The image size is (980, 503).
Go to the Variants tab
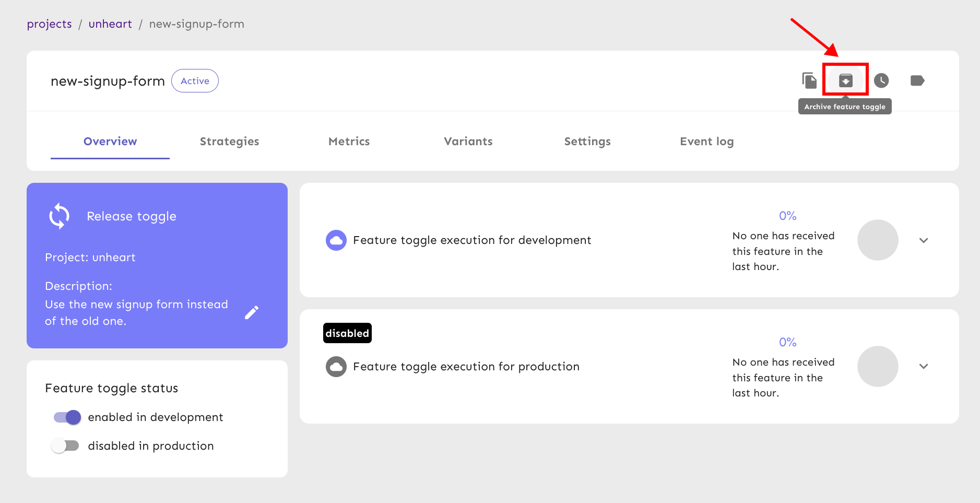click(x=468, y=142)
